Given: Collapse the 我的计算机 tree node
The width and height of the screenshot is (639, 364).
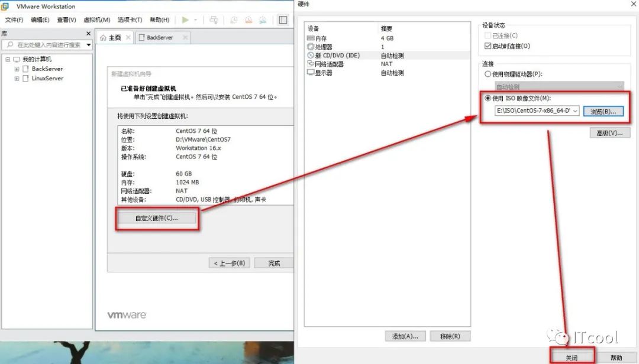Looking at the screenshot, I should tap(8, 60).
